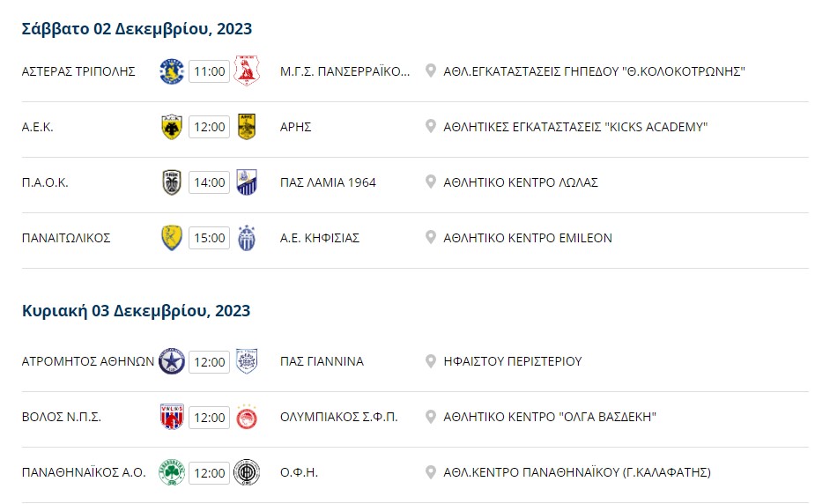Click the Panserraikos red lion crest
This screenshot has width=830, height=504.
247,71
